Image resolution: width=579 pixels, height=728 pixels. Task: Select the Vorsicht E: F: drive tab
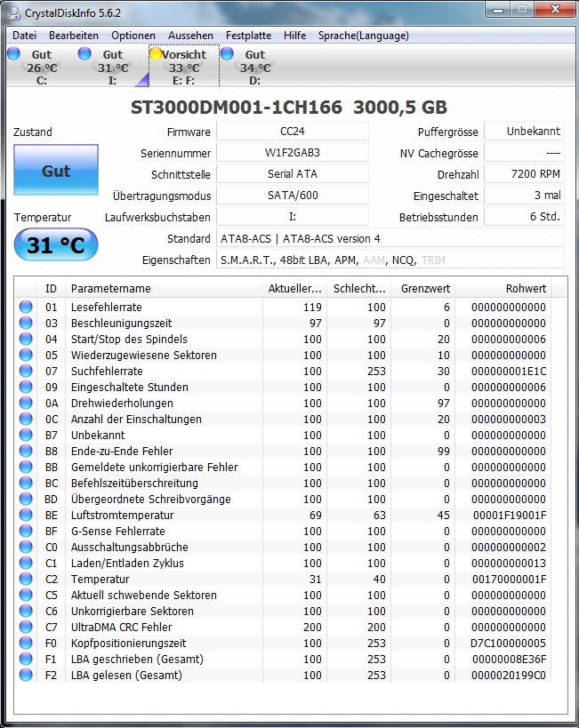point(184,67)
